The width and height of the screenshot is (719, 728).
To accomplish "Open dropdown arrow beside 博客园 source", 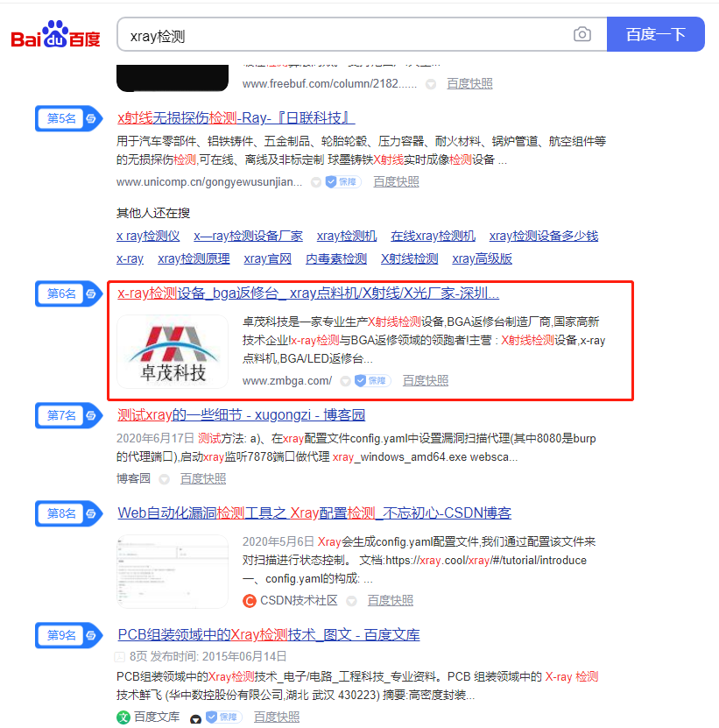I will tap(165, 479).
